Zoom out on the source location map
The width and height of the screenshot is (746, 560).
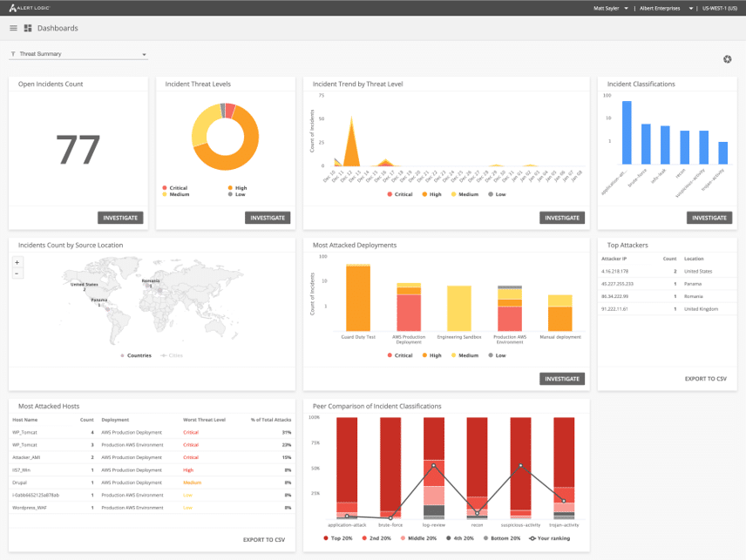point(17,273)
